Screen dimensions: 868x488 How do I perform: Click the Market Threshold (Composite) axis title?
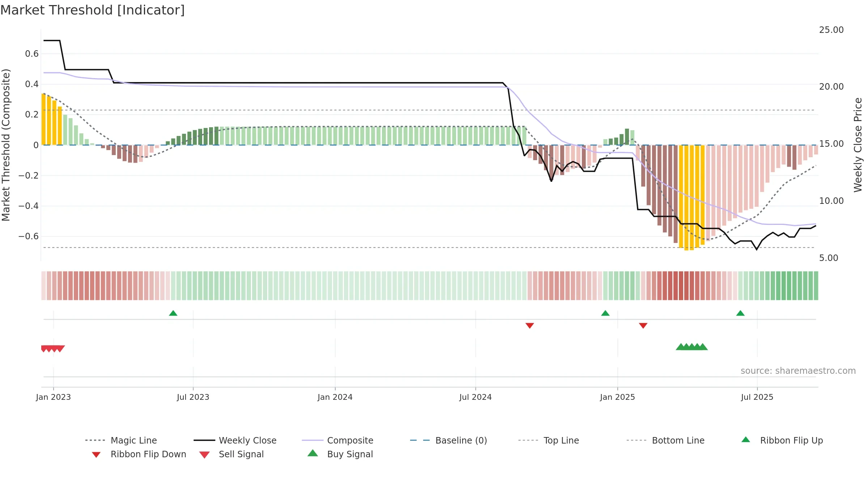click(x=6, y=145)
